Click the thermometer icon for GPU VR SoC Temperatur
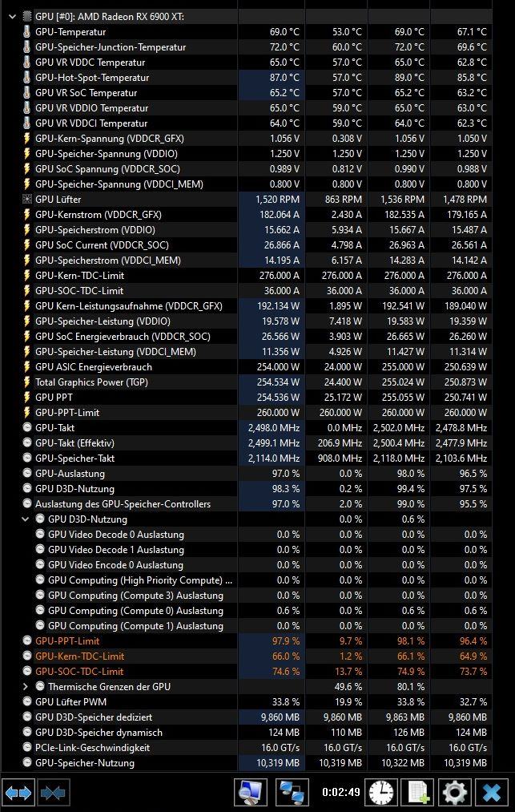 (x=27, y=93)
